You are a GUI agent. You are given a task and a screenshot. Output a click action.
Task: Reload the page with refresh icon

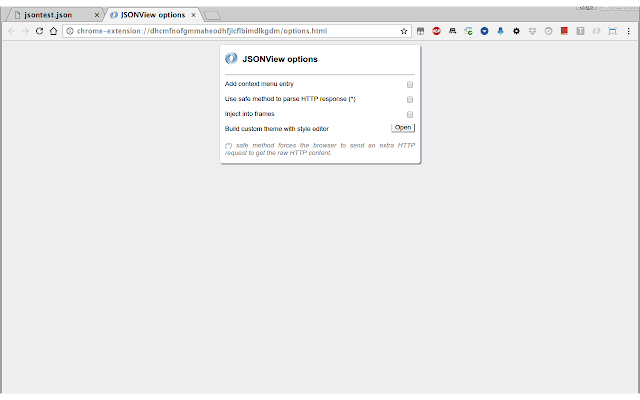(39, 31)
